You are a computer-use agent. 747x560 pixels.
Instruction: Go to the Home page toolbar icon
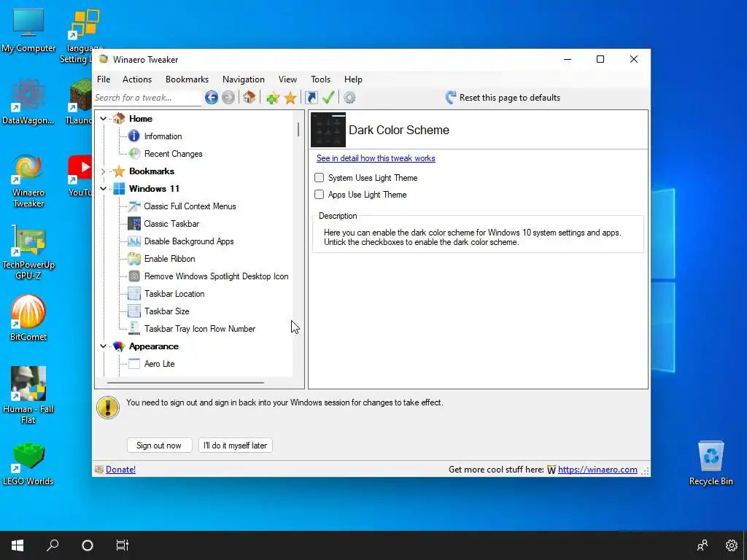(249, 98)
